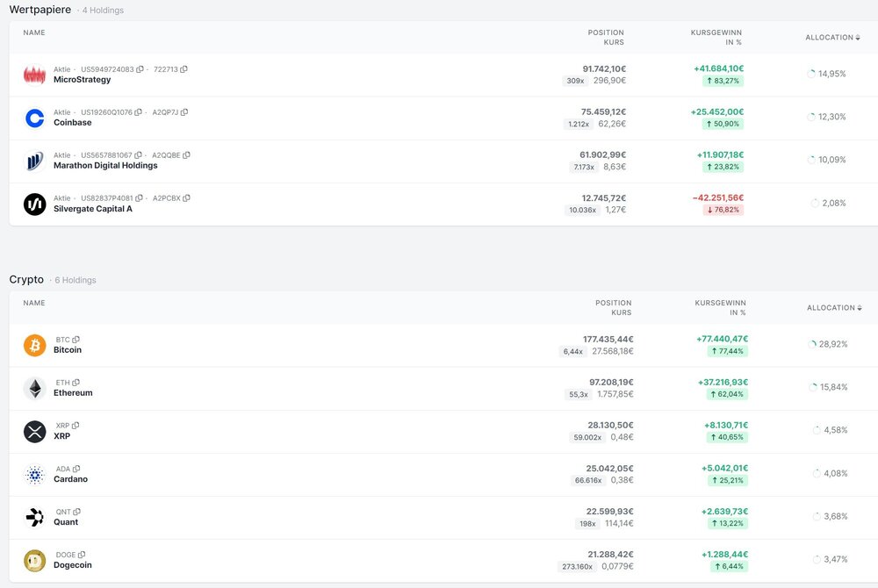Click the Marathon Digital Holdings logo
This screenshot has width=878, height=588.
pyautogui.click(x=34, y=161)
